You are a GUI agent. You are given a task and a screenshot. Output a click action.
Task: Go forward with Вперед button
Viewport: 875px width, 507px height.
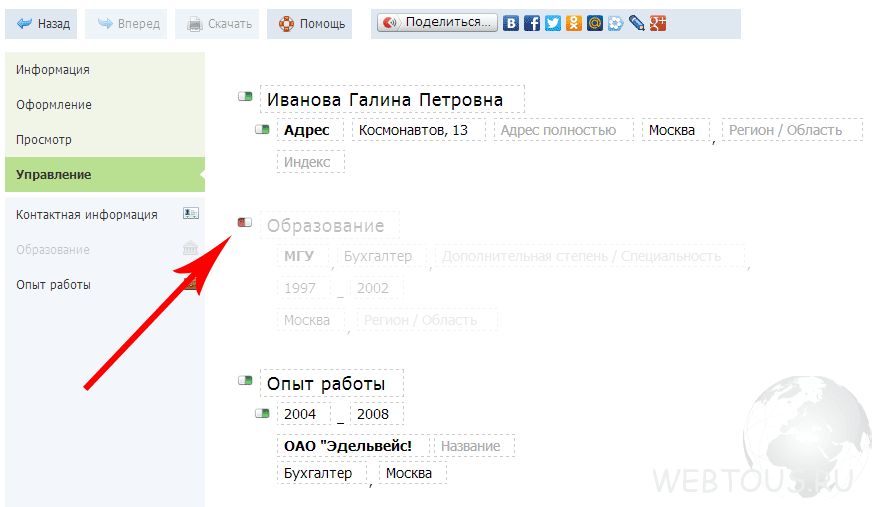126,24
